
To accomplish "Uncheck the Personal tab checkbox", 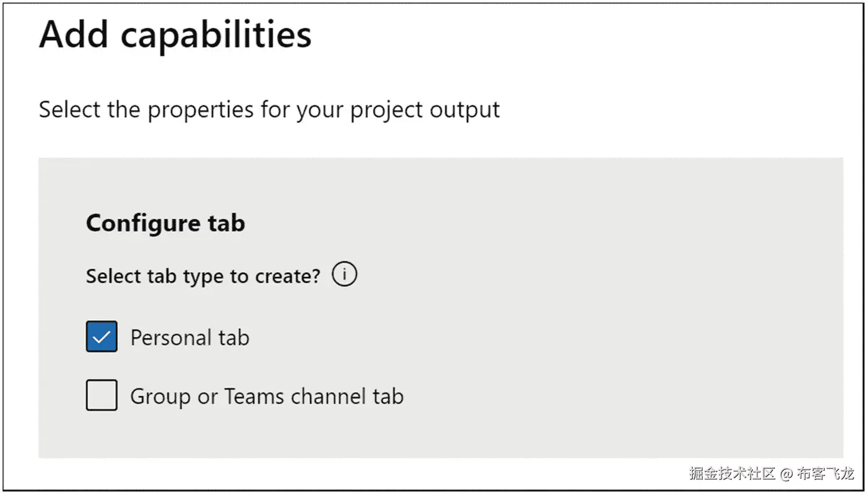I will click(102, 337).
